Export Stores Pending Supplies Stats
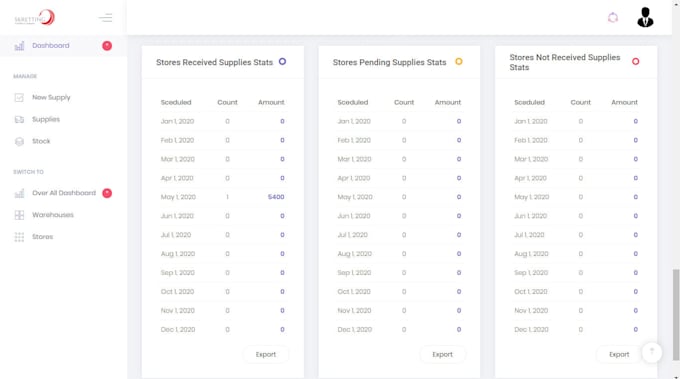Viewport: 680px width, 379px height. point(442,354)
